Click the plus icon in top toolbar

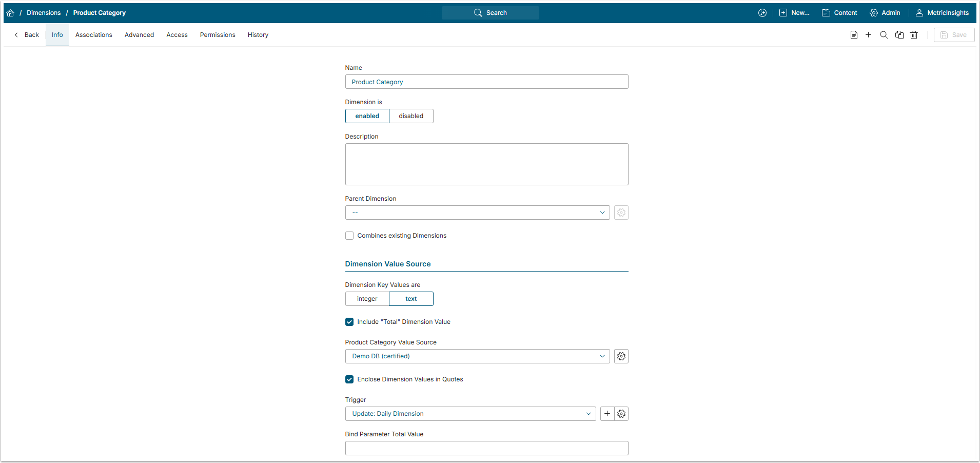(868, 35)
